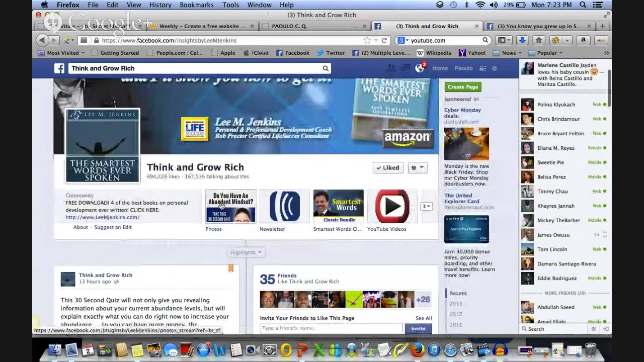Switch to the PAOULO C. Q. tab
Image resolution: width=644 pixels, height=362 pixels.
314,26
